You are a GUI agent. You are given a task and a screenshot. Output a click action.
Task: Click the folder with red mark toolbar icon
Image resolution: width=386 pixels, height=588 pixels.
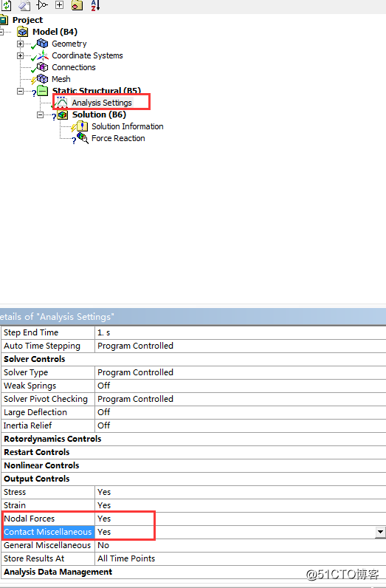77,5
